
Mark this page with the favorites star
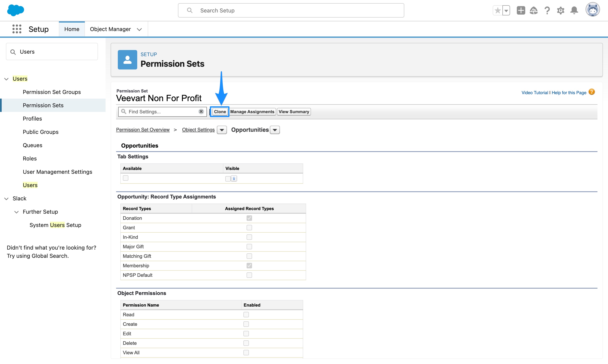pos(497,10)
